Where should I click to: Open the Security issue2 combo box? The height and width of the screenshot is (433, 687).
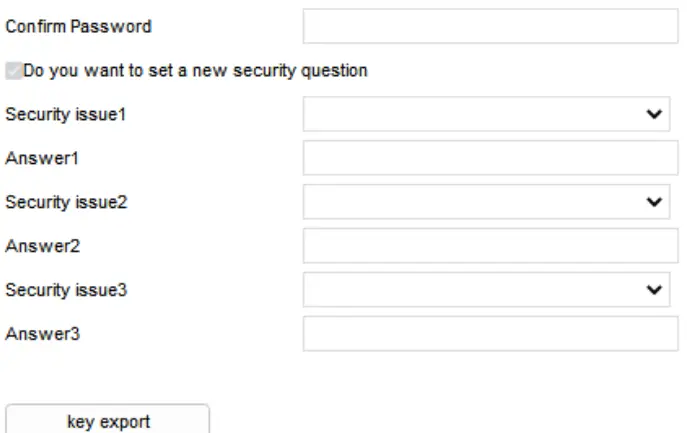point(480,202)
